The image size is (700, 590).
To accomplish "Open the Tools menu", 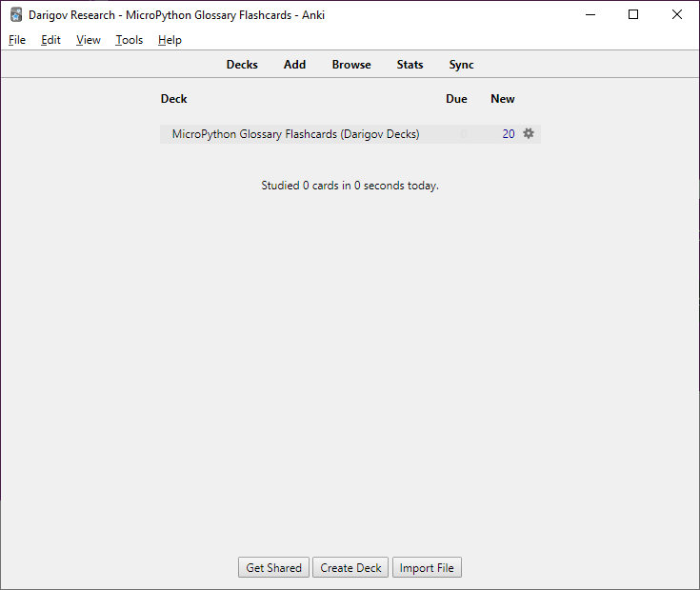I will coord(129,40).
